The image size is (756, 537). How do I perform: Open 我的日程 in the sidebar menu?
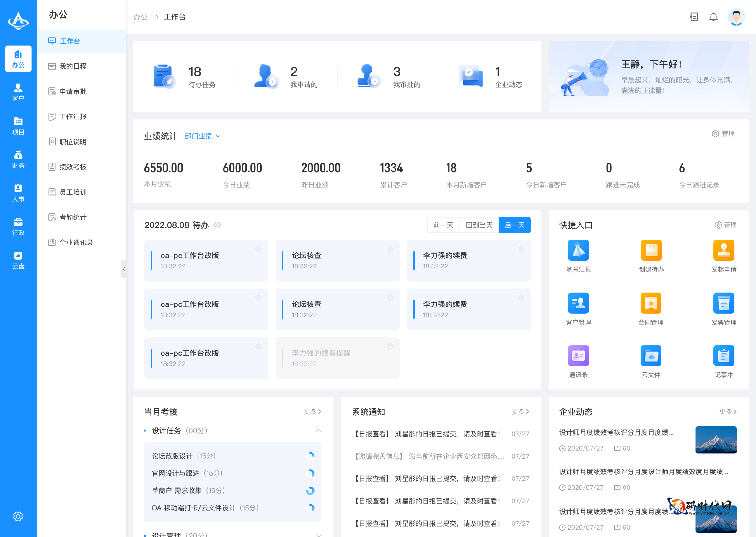(x=73, y=66)
